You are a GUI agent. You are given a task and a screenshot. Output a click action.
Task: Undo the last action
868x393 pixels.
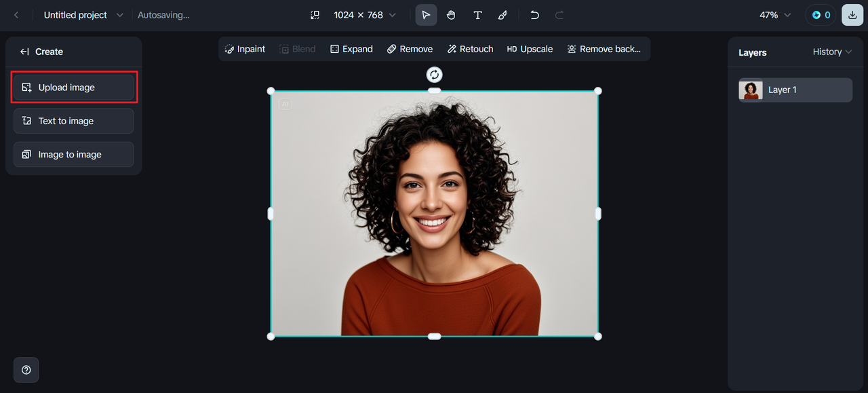pyautogui.click(x=535, y=15)
